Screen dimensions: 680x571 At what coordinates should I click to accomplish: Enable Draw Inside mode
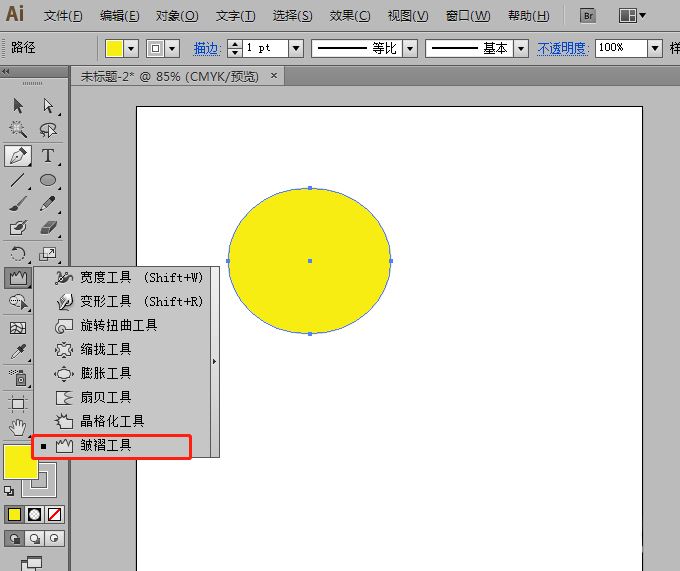pos(54,538)
